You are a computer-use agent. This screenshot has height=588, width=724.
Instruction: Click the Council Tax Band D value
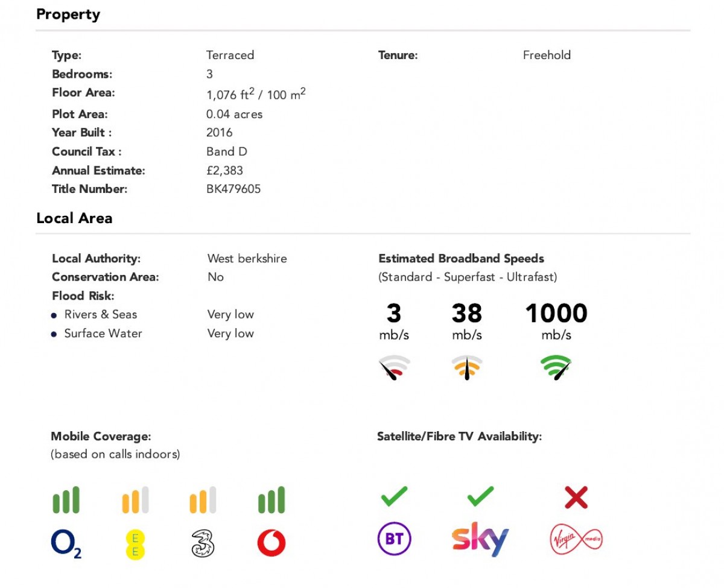click(x=227, y=151)
